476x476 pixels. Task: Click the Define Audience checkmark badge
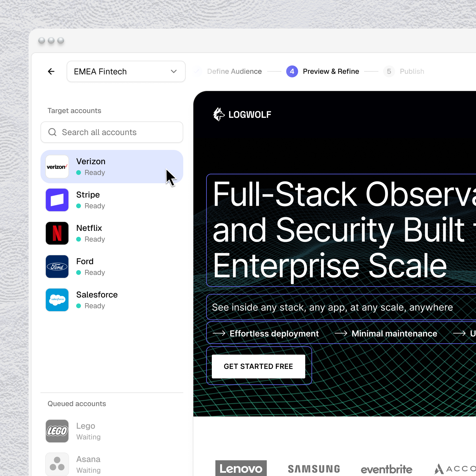pos(197,71)
